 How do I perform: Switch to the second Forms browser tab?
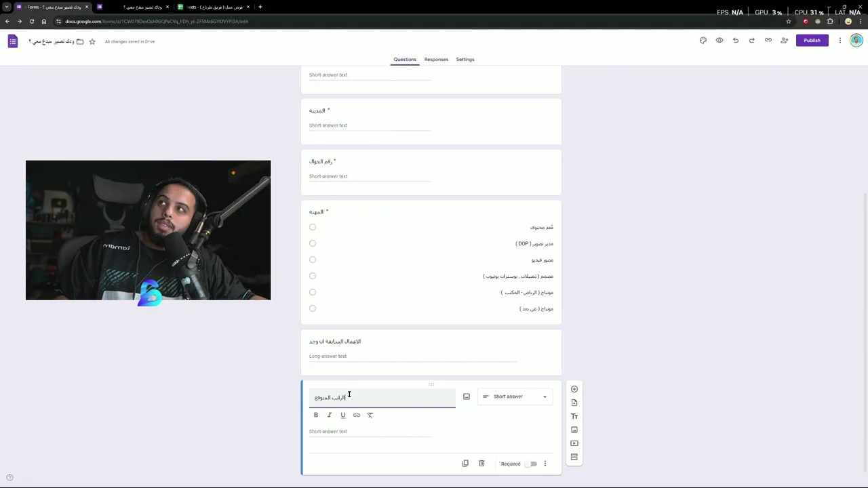click(134, 7)
